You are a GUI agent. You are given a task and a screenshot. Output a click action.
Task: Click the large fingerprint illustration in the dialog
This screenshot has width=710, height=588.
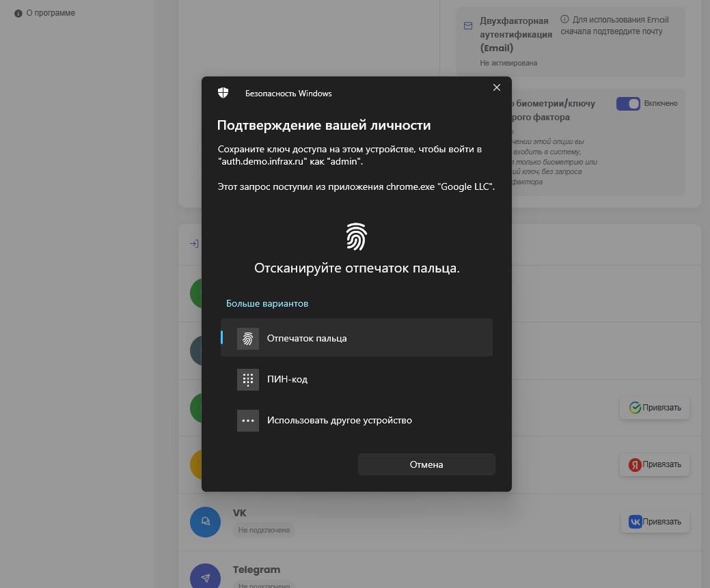355,237
